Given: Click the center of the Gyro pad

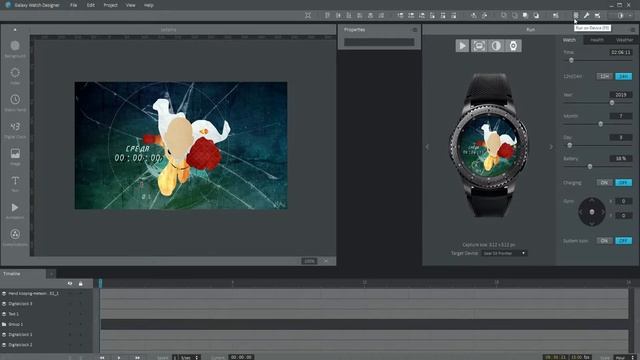Looking at the screenshot, I should (x=592, y=212).
